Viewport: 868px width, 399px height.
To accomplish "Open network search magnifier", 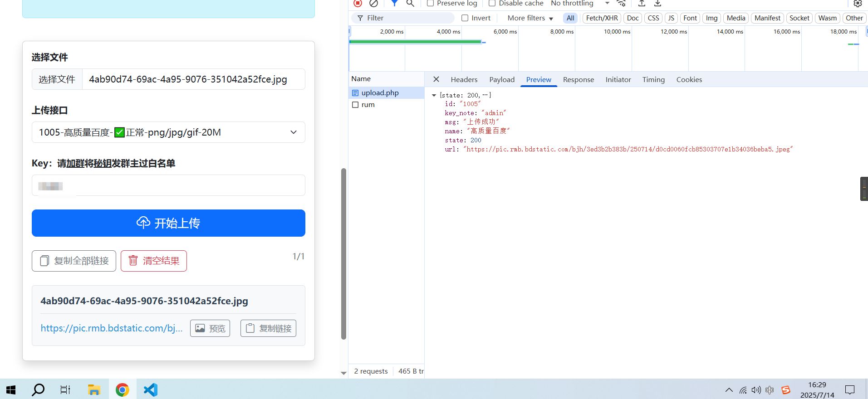I will click(x=410, y=3).
